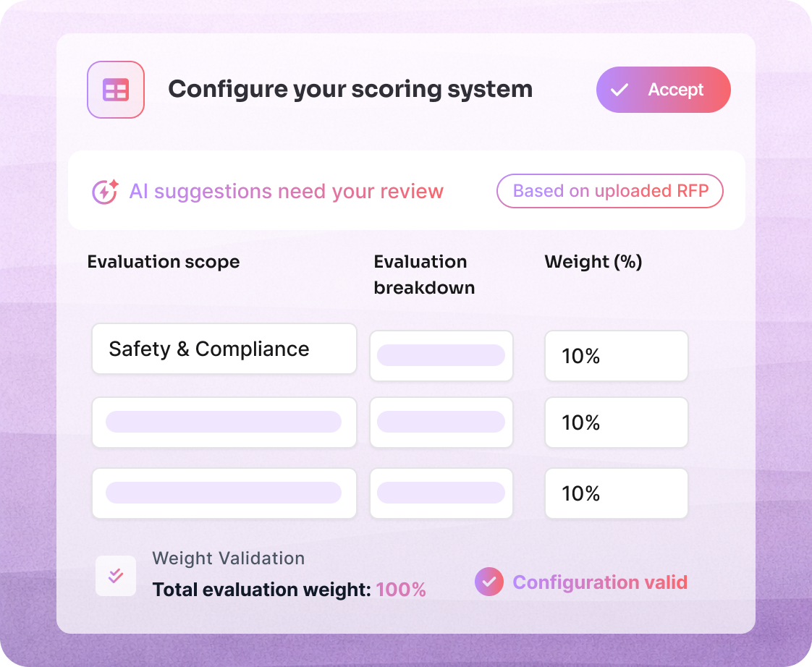
Task: Click the Configuration valid label
Action: click(x=600, y=582)
